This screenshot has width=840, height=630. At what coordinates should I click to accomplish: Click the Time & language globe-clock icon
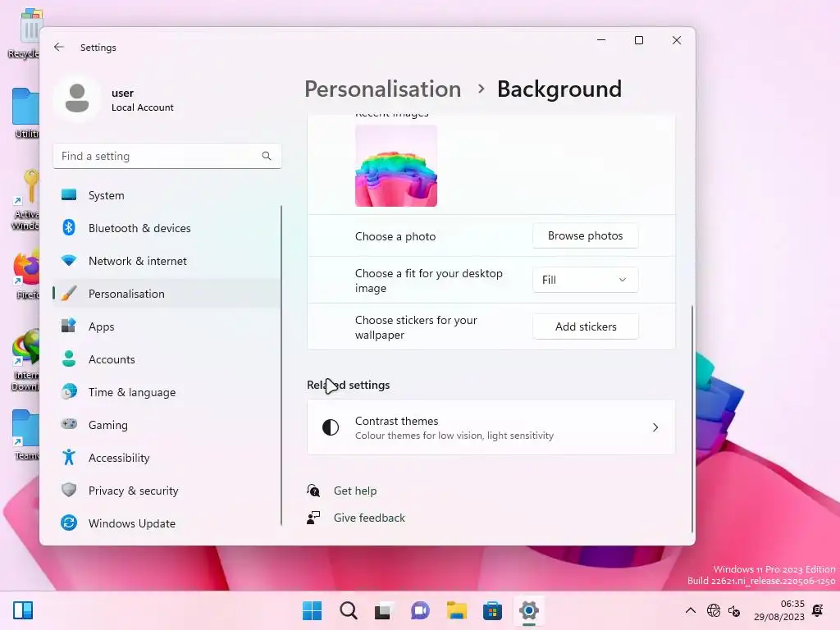click(x=69, y=391)
